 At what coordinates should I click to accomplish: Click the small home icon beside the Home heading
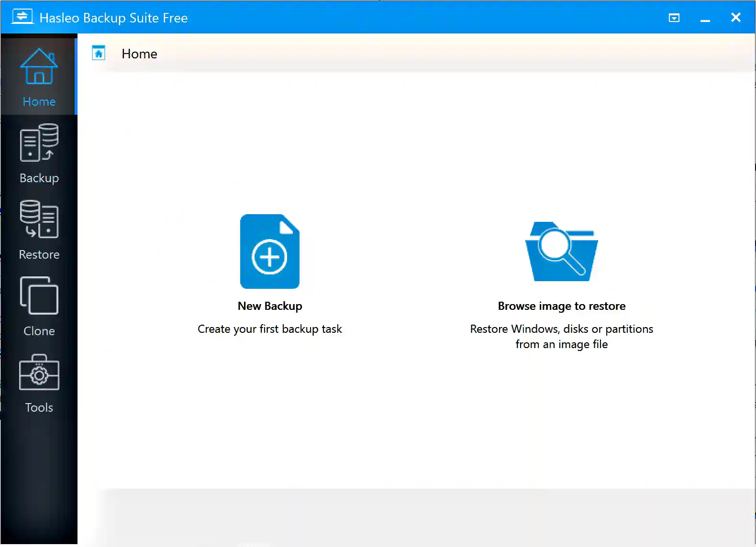click(99, 53)
